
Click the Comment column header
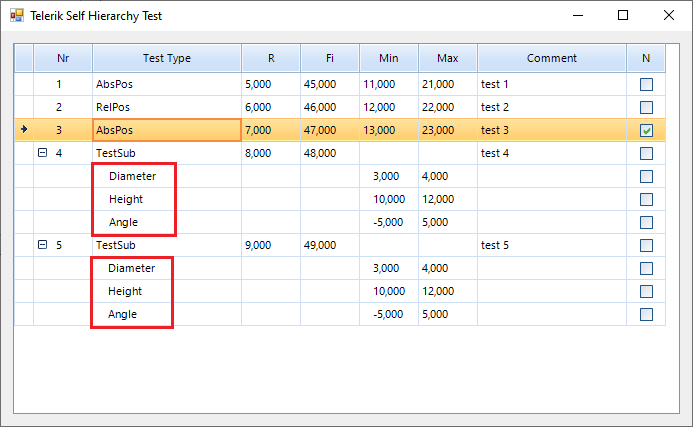(x=551, y=59)
